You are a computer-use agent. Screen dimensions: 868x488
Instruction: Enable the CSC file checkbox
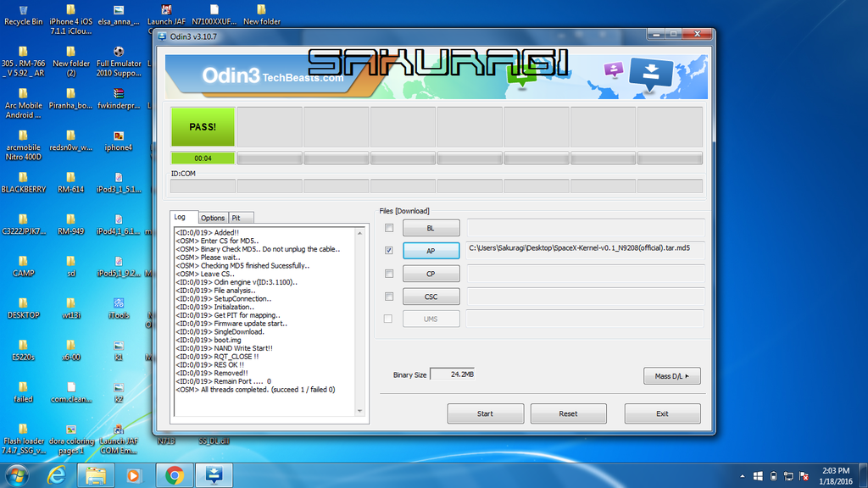(388, 296)
